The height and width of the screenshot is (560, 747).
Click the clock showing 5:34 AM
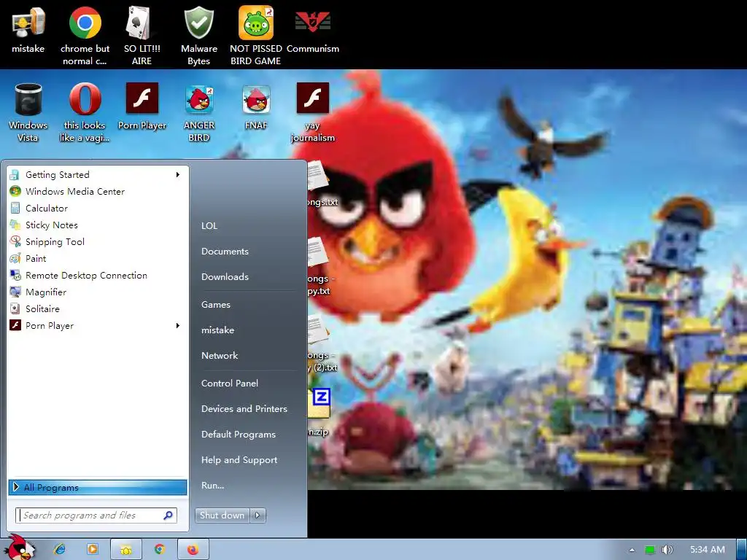point(708,550)
